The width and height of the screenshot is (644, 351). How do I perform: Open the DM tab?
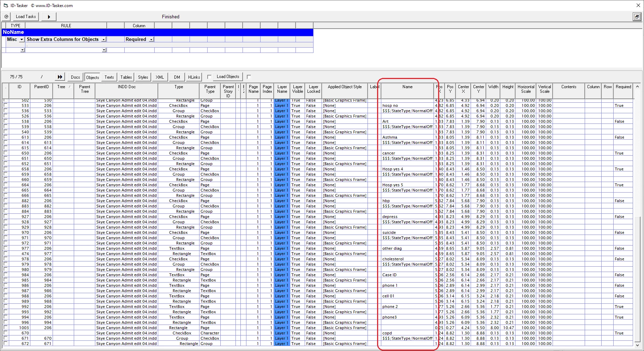177,77
